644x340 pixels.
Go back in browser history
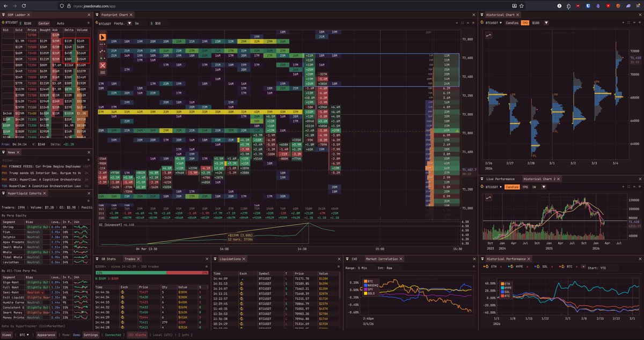click(7, 5)
